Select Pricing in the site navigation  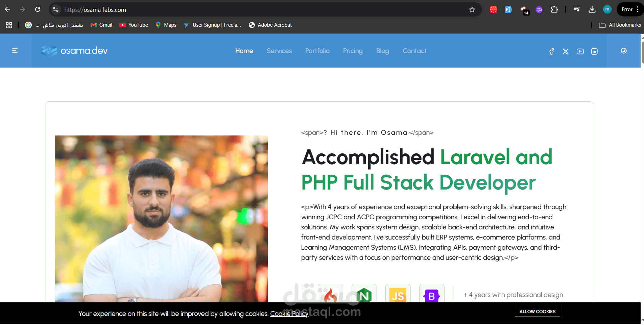click(353, 51)
